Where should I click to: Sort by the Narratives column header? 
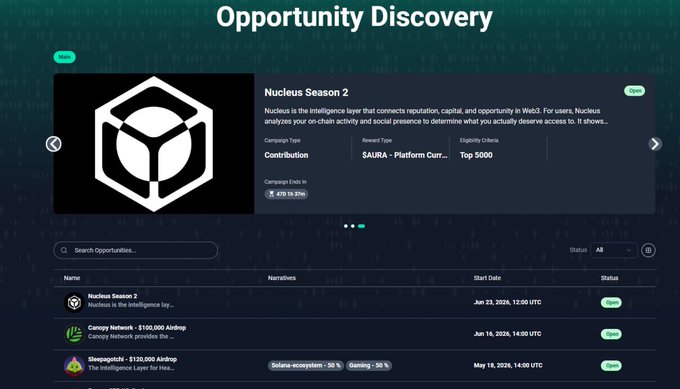click(x=282, y=278)
